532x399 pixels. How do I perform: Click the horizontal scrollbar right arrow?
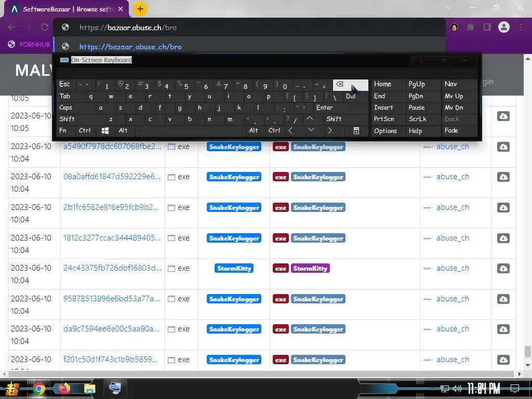[519, 374]
